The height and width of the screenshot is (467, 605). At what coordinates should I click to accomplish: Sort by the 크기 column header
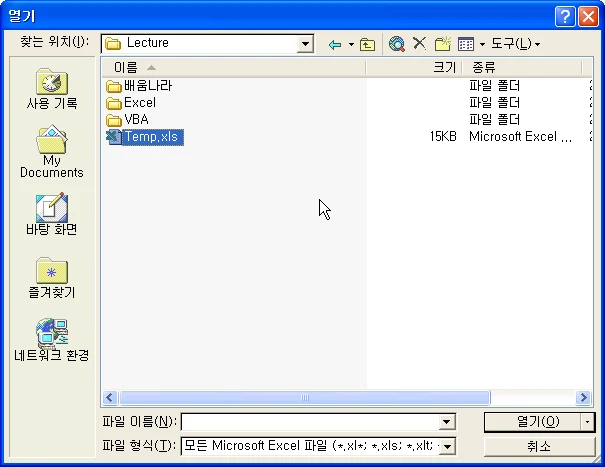point(414,68)
